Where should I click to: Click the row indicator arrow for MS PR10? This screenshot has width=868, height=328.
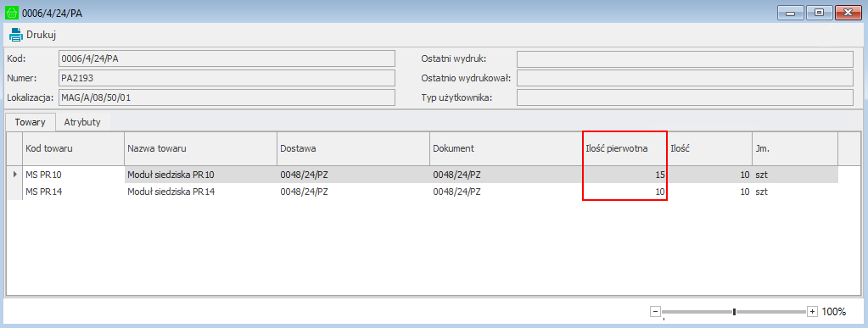click(14, 175)
